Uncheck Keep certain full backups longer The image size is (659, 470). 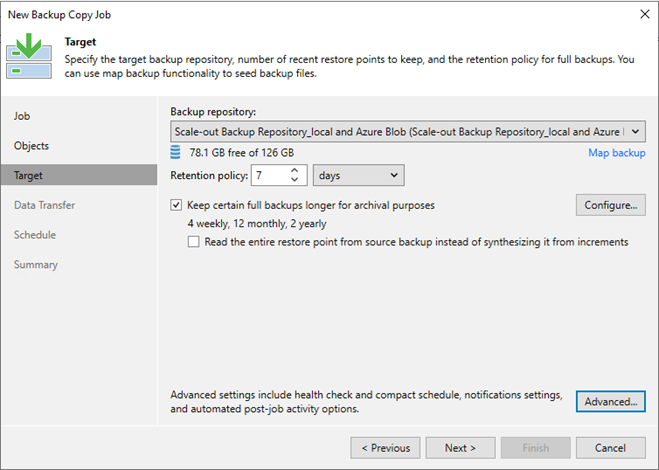point(176,205)
